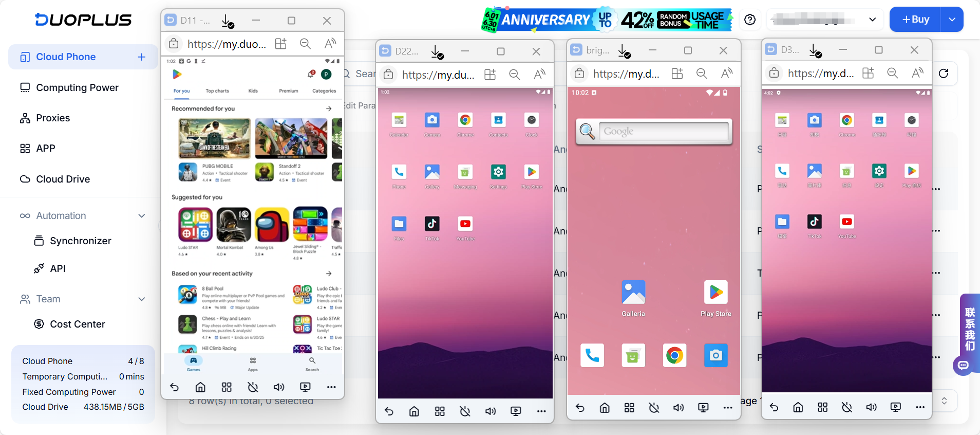This screenshot has height=435, width=980.
Task: Expand the Team section chevron
Action: 142,299
